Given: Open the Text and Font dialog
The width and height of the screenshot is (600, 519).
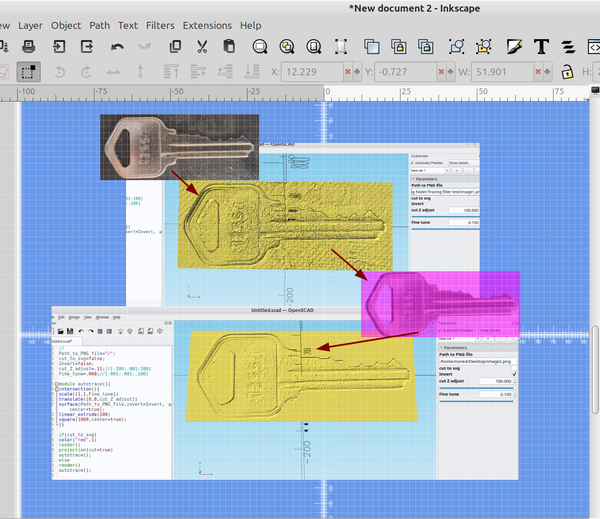Looking at the screenshot, I should point(541,47).
